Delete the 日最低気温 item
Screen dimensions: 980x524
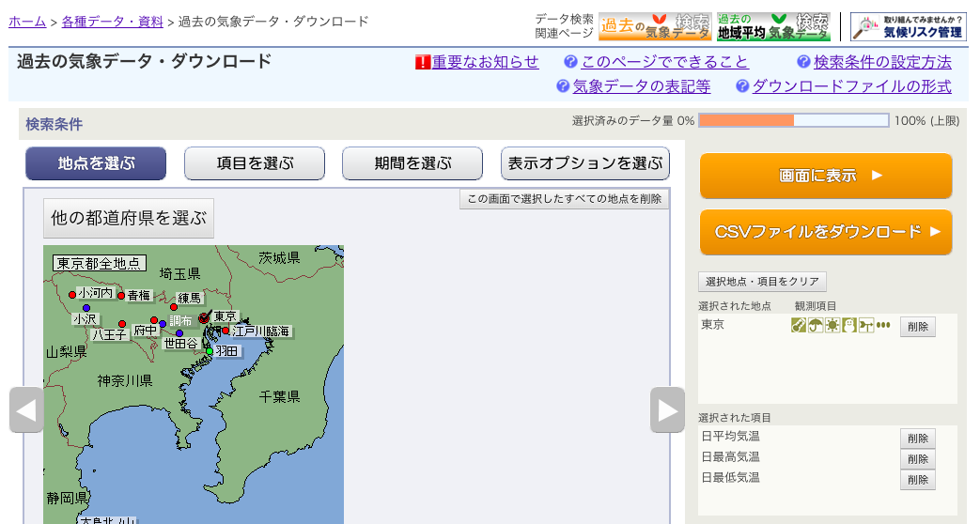(917, 480)
